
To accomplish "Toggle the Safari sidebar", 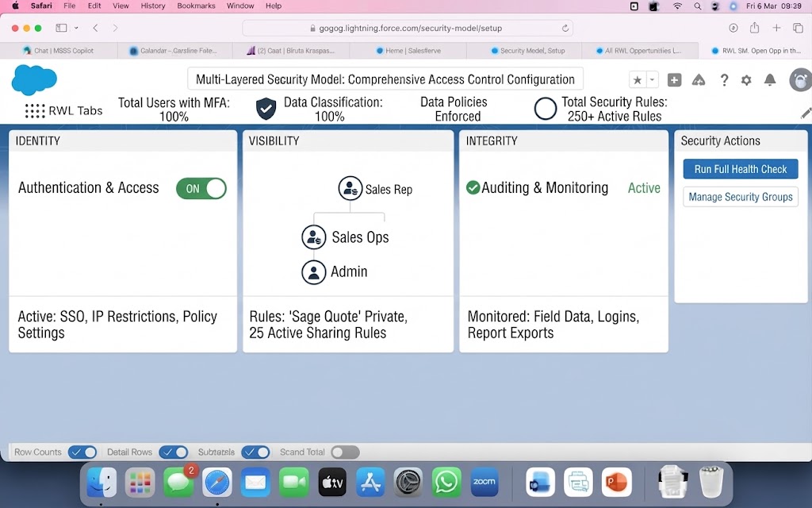I will [x=61, y=28].
